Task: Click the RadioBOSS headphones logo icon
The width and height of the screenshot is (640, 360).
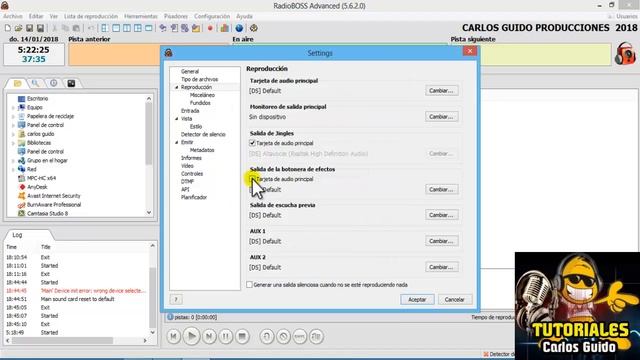Action: [x=625, y=53]
